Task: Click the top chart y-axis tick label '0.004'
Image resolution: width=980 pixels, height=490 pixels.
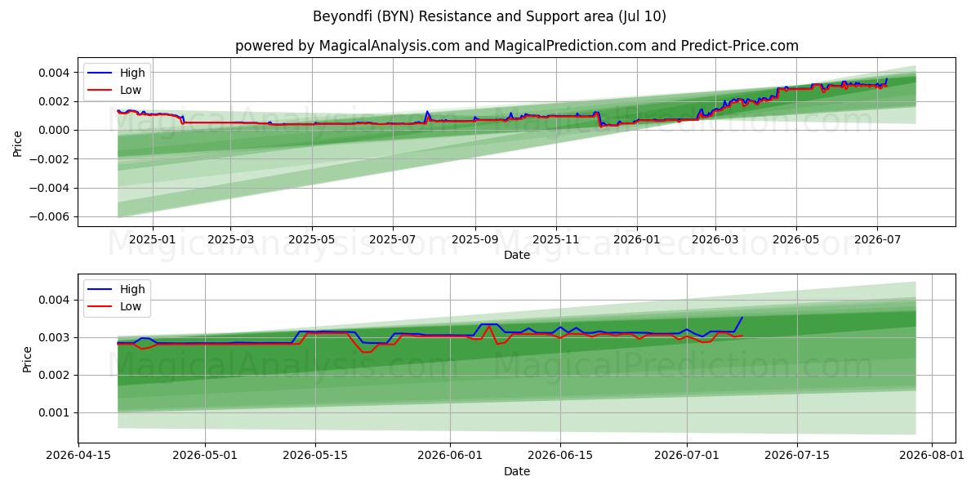Action: pyautogui.click(x=56, y=73)
